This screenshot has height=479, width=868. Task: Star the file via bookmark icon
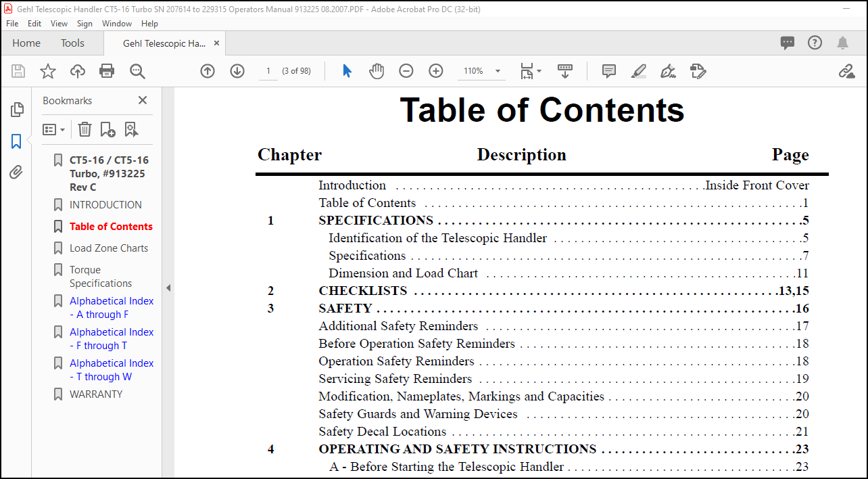[48, 71]
